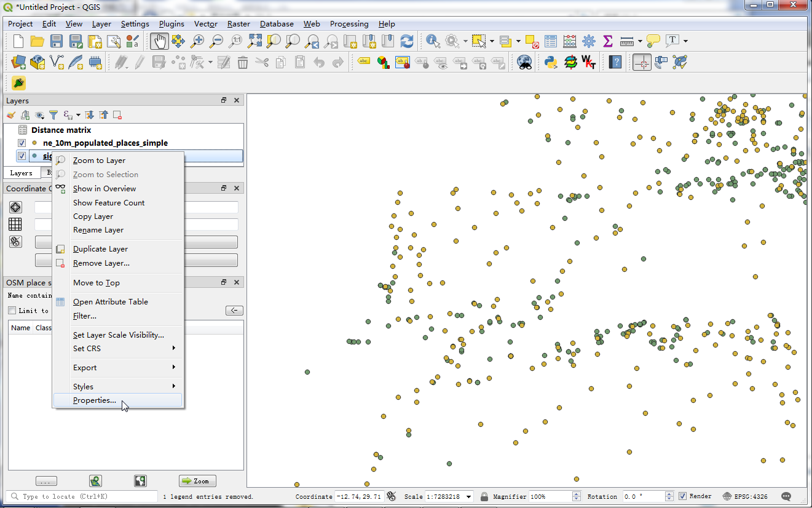Close the Layers panel
Viewport: 812px width, 508px height.
(x=237, y=100)
